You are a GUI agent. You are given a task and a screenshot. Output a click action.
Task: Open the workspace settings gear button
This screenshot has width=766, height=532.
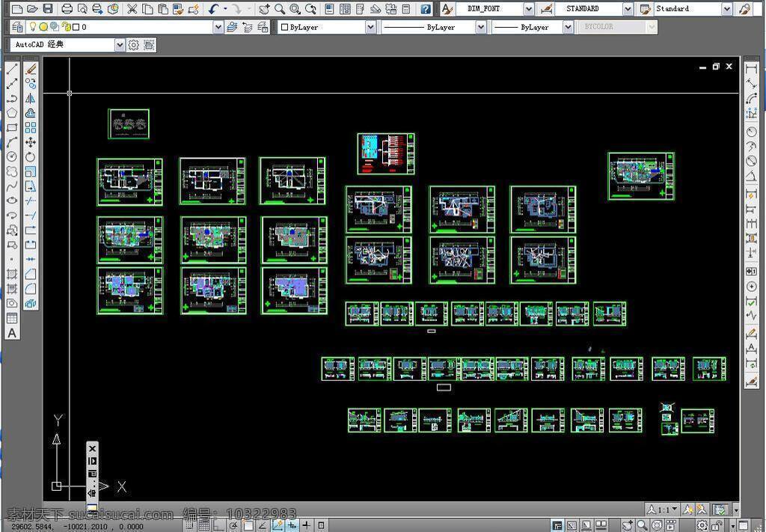[x=133, y=45]
